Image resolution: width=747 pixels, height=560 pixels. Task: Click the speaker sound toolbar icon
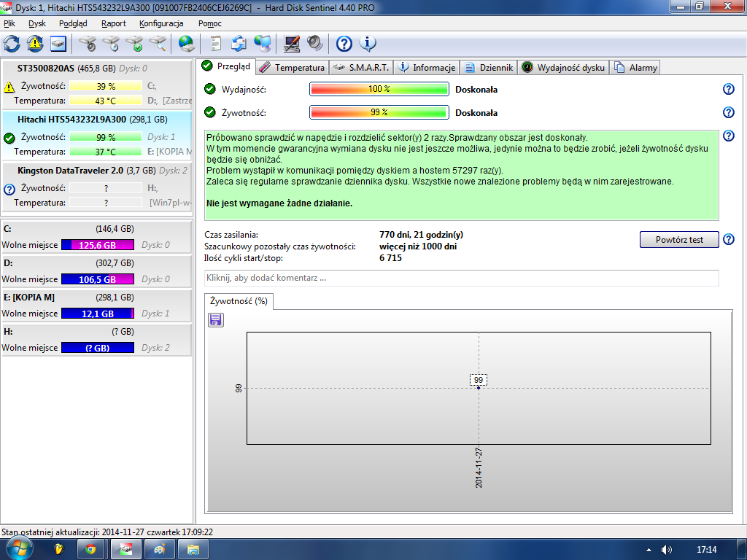click(x=315, y=44)
